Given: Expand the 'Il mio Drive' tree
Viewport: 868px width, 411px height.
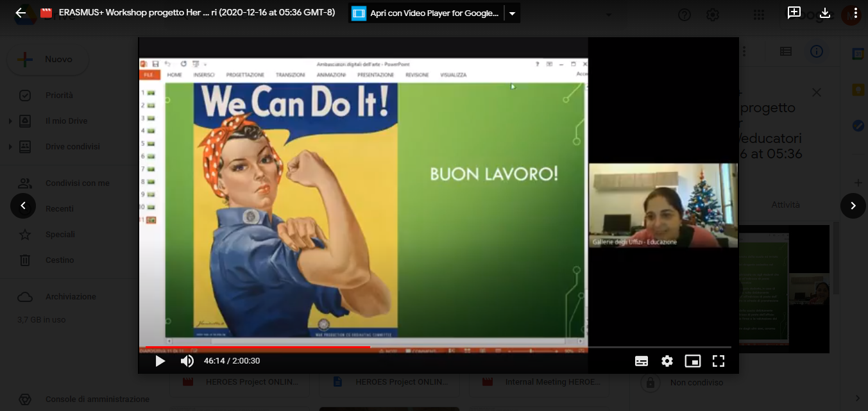Looking at the screenshot, I should 10,121.
